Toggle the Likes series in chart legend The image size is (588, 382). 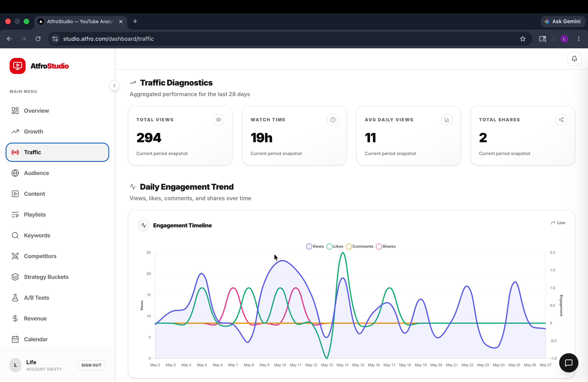[x=335, y=246]
